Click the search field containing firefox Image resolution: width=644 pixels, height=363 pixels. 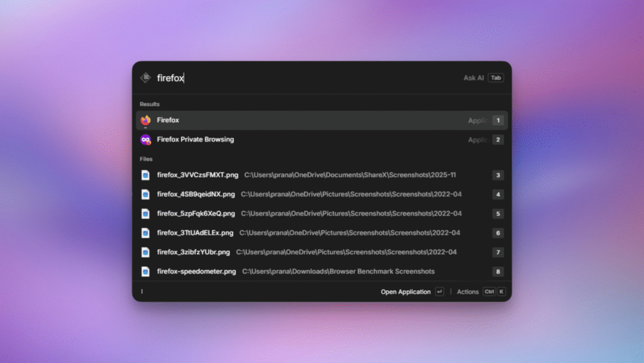pyautogui.click(x=302, y=78)
